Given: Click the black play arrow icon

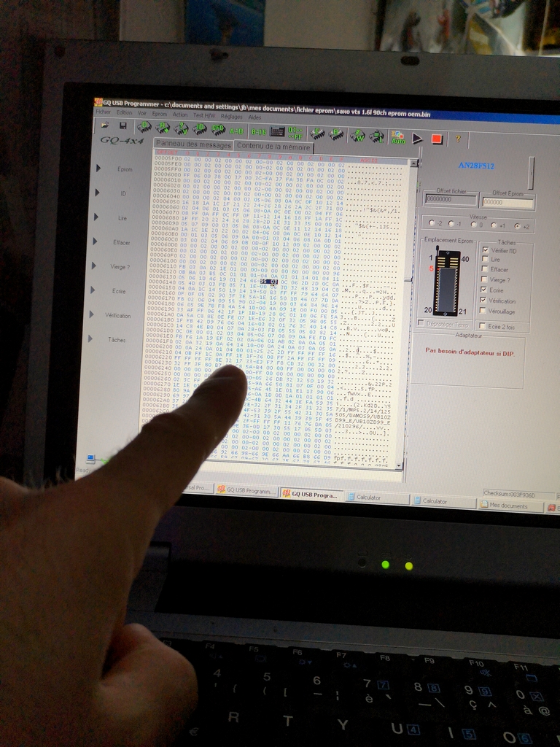Looking at the screenshot, I should coord(418,138).
